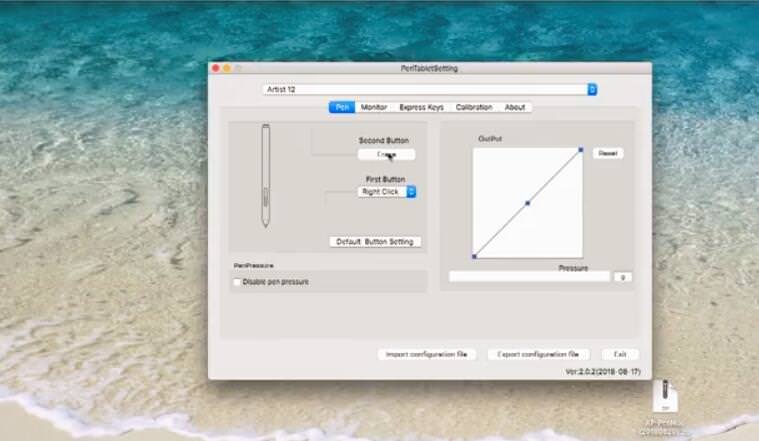The width and height of the screenshot is (759, 441).
Task: Click Import configuration file button
Action: point(426,354)
